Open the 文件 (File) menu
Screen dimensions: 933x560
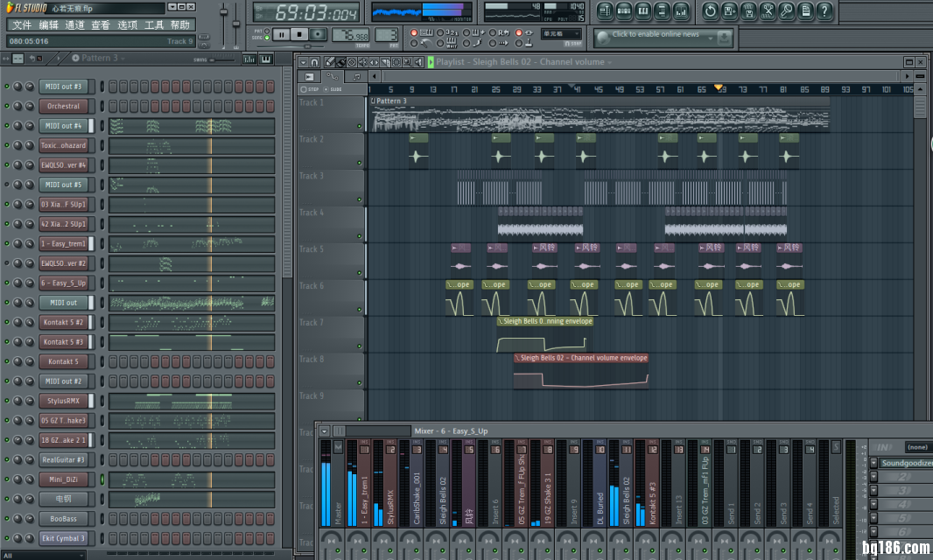tap(22, 25)
